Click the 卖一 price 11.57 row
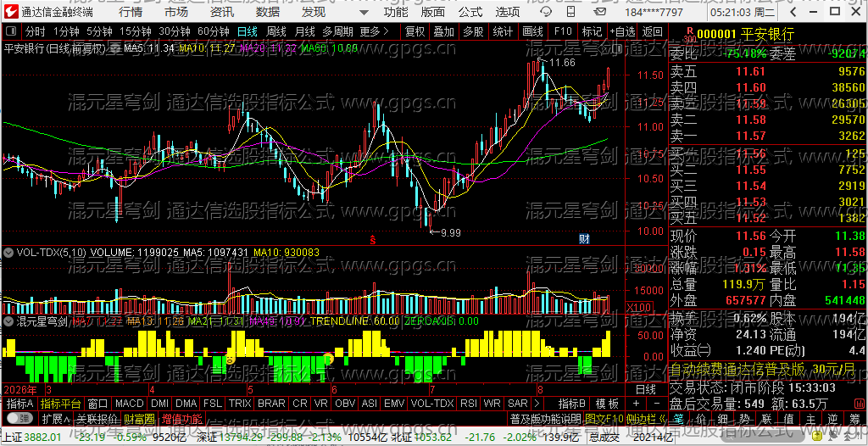This screenshot has height=446, width=868. click(768, 135)
